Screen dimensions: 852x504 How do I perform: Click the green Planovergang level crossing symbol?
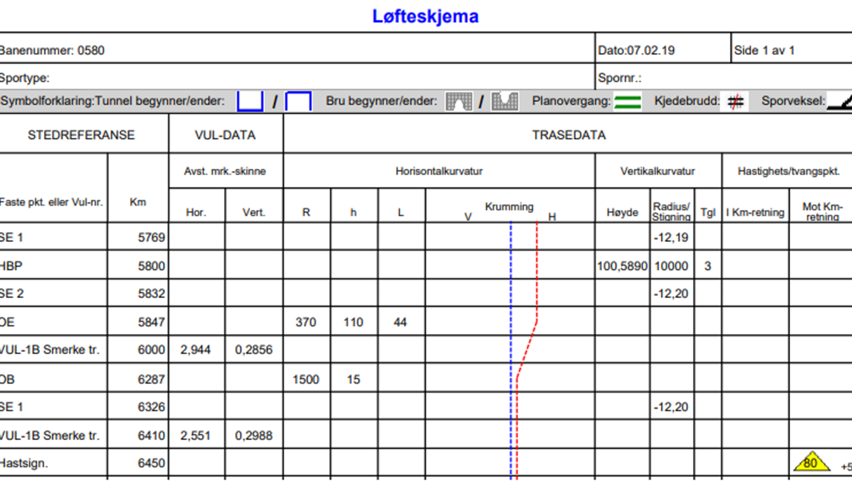(628, 102)
